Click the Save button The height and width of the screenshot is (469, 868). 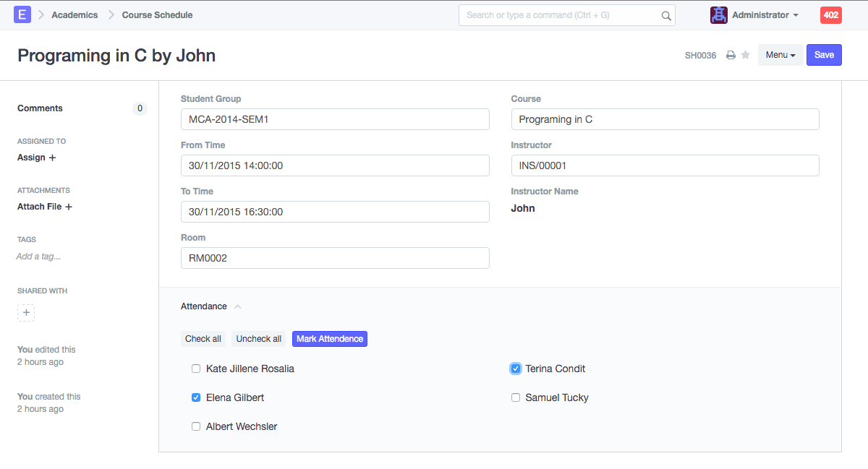[x=824, y=55]
